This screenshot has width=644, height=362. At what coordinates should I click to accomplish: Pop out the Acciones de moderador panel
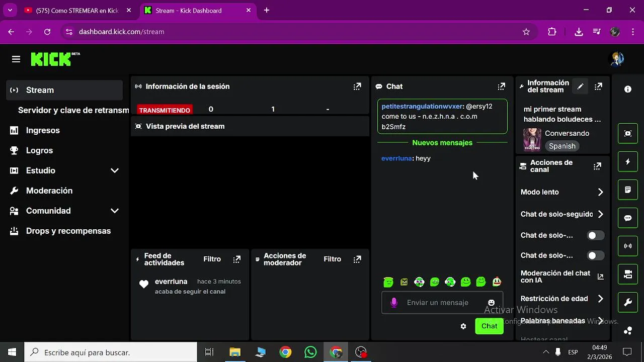(357, 259)
